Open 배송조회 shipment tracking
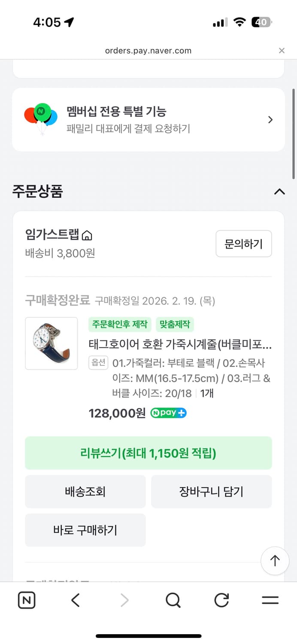 click(x=85, y=492)
